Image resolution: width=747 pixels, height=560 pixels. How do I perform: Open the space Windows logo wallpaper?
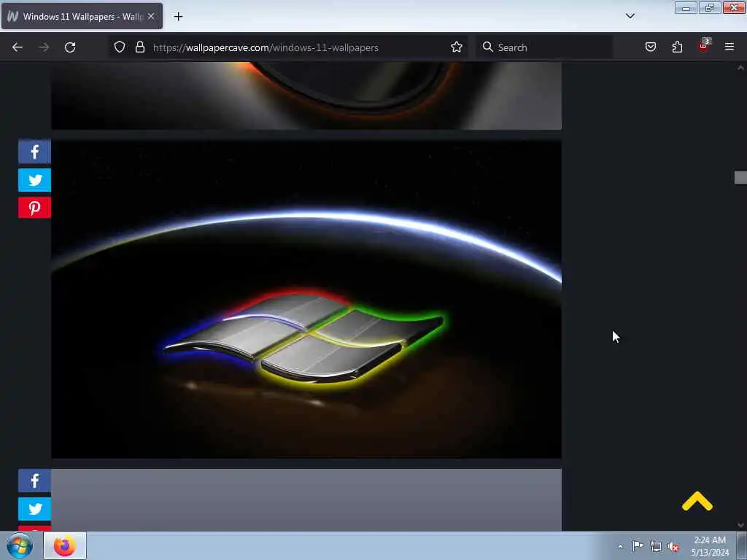point(306,299)
